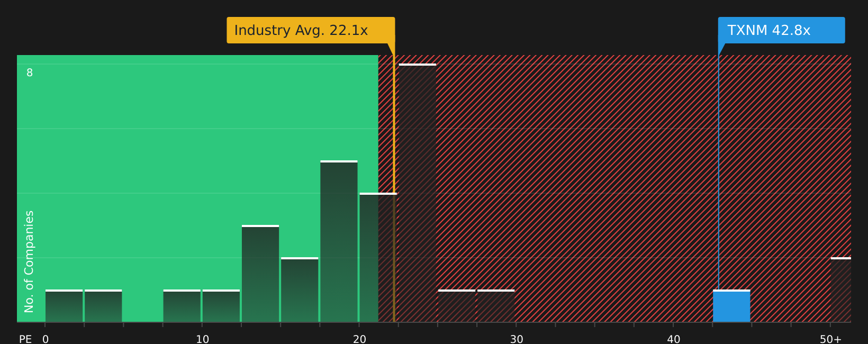
Task: Select the blue TXNM histogram bar
Action: [x=731, y=306]
